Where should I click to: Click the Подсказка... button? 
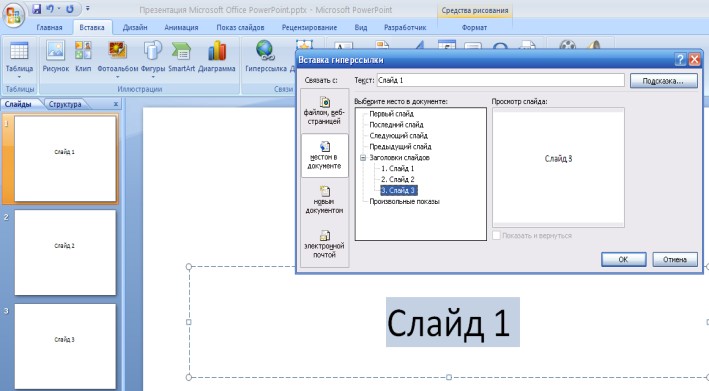pyautogui.click(x=663, y=81)
